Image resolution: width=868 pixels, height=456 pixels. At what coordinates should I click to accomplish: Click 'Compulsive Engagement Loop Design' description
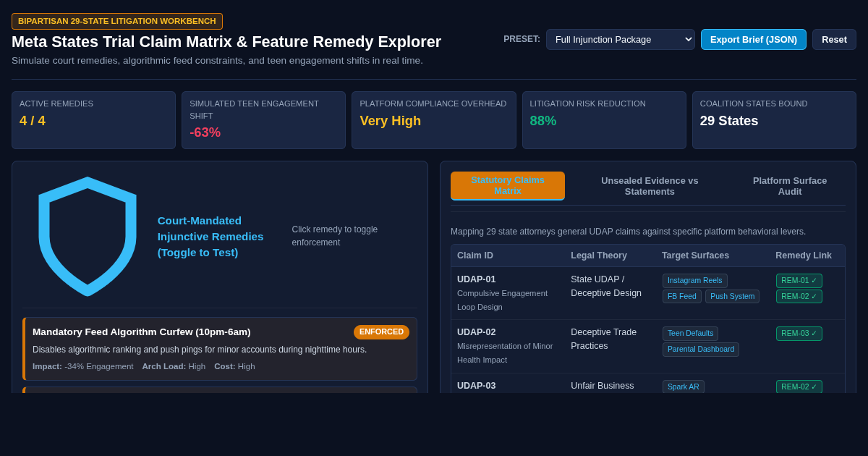pos(502,300)
